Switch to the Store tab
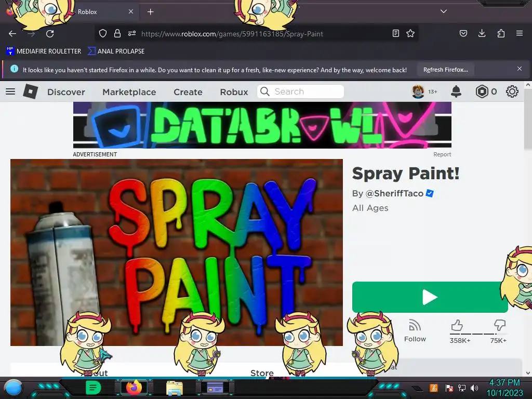The image size is (532, 399). point(262,373)
